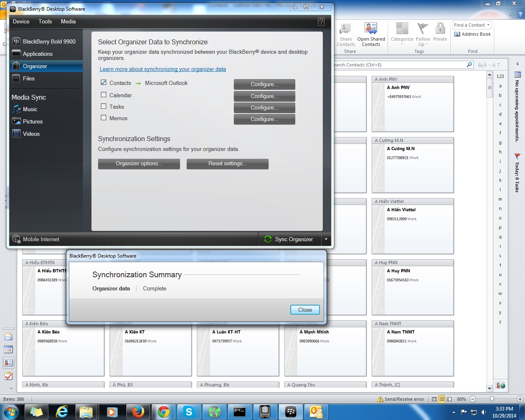Image resolution: width=525 pixels, height=420 pixels.
Task: Expand Sync Organizer dropdown arrow
Action: coord(326,239)
